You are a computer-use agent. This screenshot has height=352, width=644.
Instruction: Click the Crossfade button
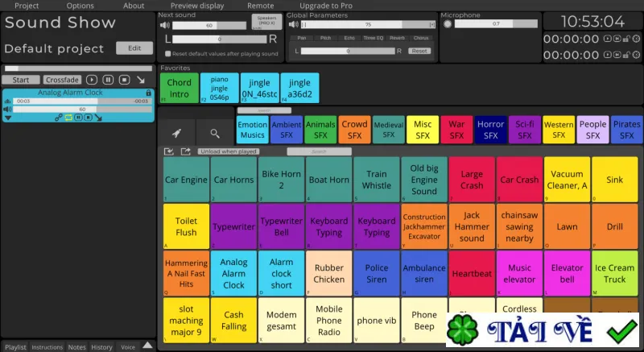point(62,80)
